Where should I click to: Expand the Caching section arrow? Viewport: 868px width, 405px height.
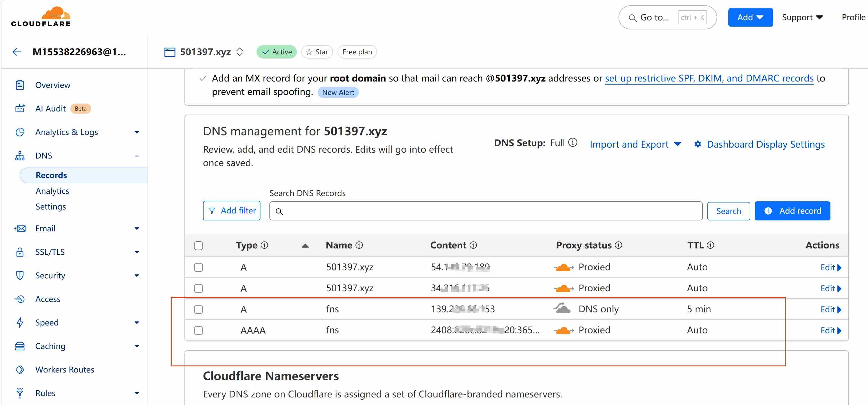(x=137, y=346)
